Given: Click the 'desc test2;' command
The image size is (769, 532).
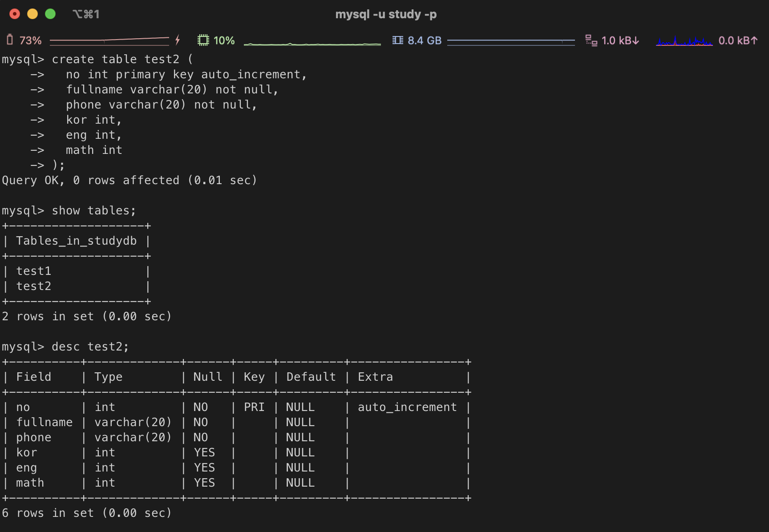Looking at the screenshot, I should [90, 347].
